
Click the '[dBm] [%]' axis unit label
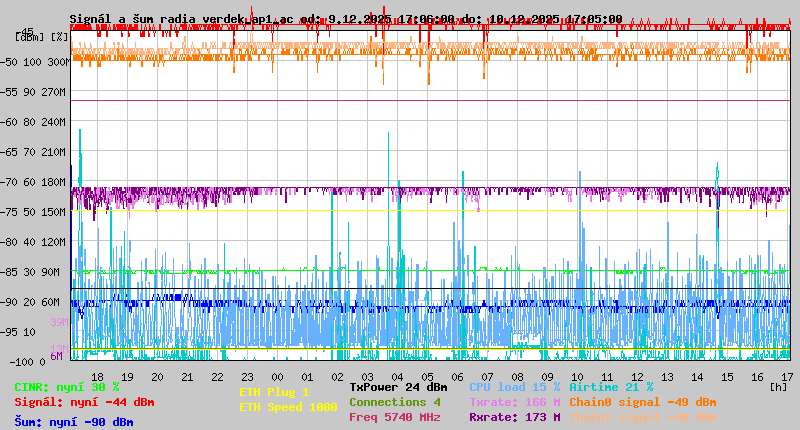(41, 37)
